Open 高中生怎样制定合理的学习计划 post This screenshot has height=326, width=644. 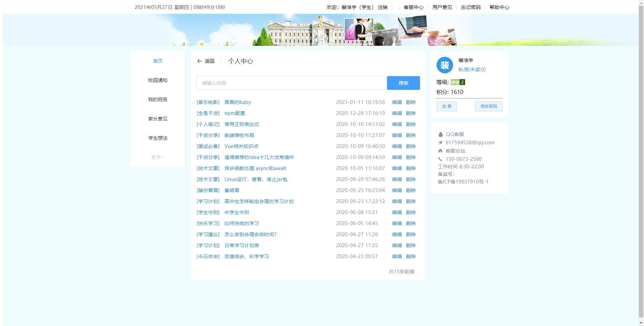pos(259,201)
